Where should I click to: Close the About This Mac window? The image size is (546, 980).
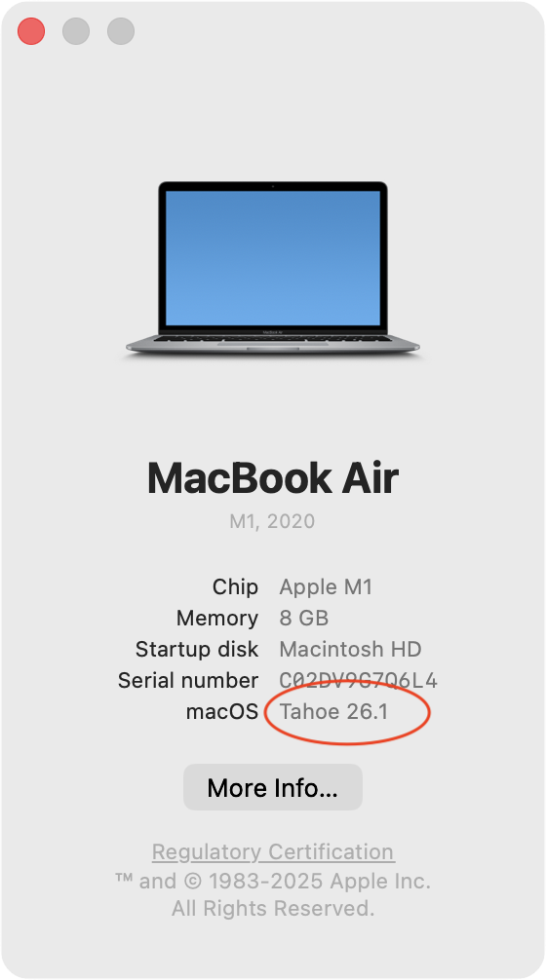pyautogui.click(x=31, y=31)
